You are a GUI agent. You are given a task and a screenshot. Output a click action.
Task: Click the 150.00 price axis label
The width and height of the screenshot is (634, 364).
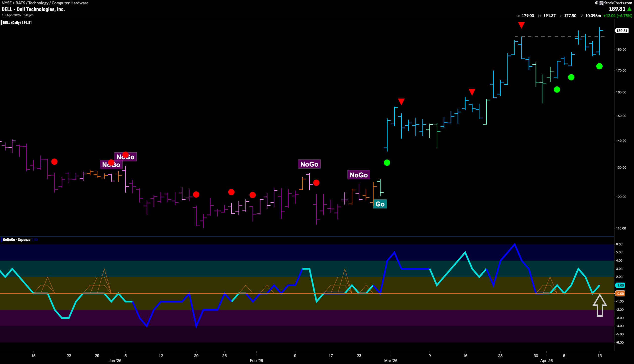click(621, 116)
